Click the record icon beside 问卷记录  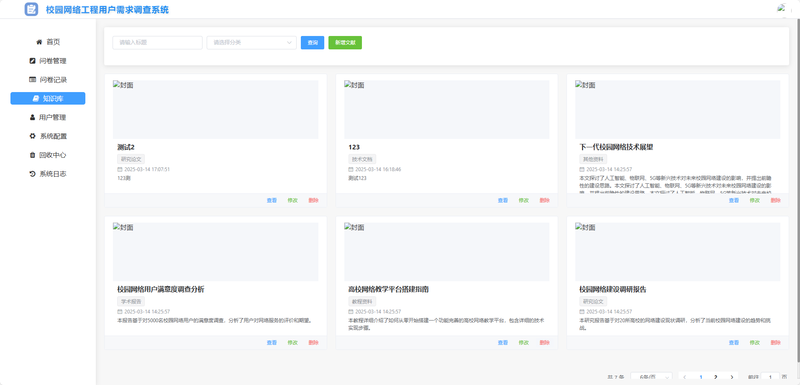click(x=33, y=80)
